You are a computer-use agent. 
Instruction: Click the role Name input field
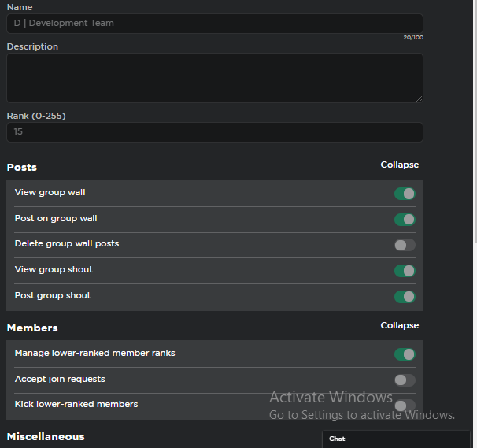tap(215, 24)
